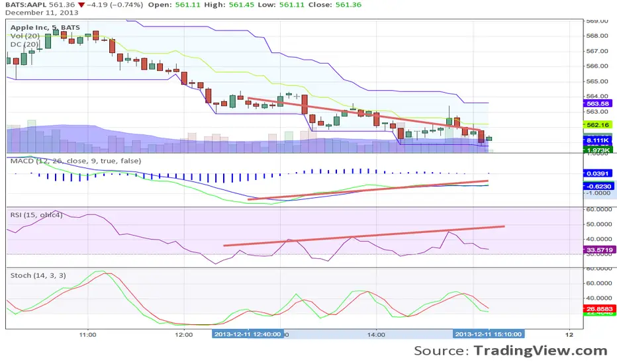The height and width of the screenshot is (364, 617).
Task: Click the -0.6230 MACD value tag
Action: pyautogui.click(x=597, y=186)
